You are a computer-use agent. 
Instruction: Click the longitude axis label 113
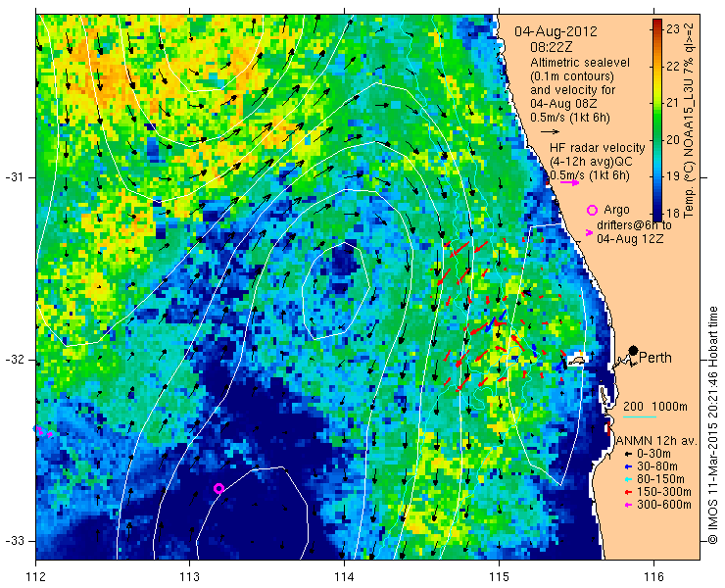(189, 577)
